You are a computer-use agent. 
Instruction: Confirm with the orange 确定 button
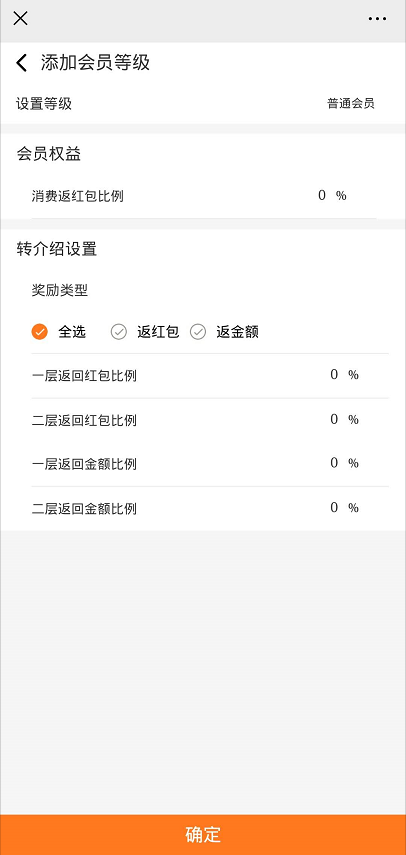203,835
